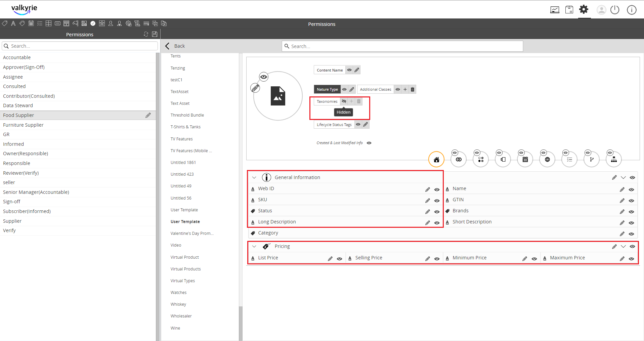This screenshot has height=341, width=644.
Task: Toggle the visibility eye for the image thumbnail
Action: click(264, 77)
